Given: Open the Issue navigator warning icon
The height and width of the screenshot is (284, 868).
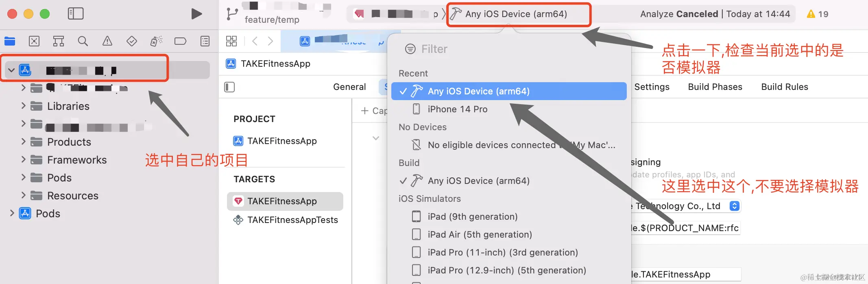Looking at the screenshot, I should click(107, 41).
